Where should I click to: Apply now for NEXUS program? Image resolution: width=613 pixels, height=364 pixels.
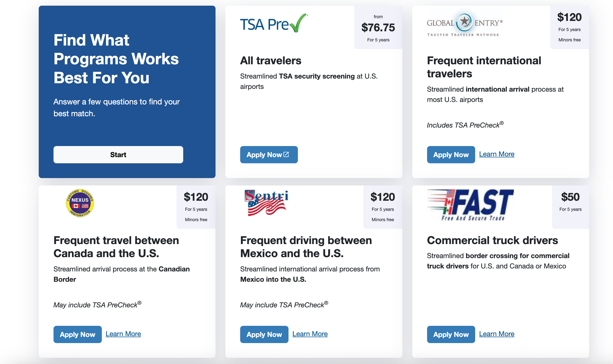tap(77, 334)
